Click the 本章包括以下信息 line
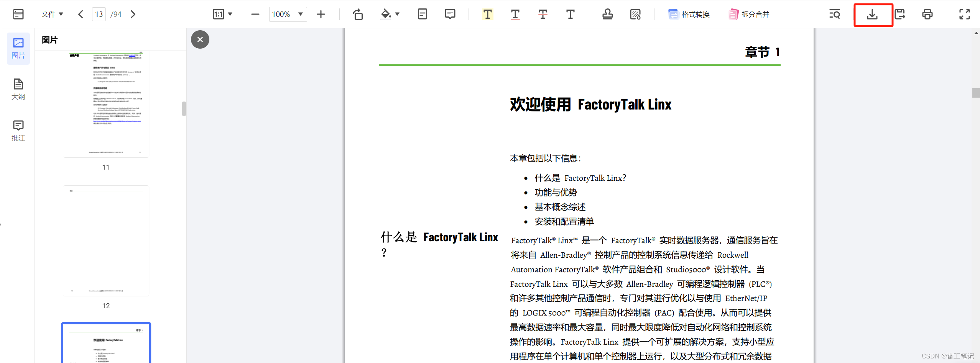 545,158
